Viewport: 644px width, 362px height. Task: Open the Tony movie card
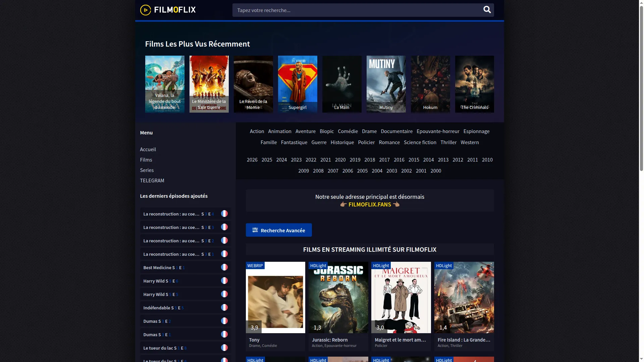click(275, 306)
